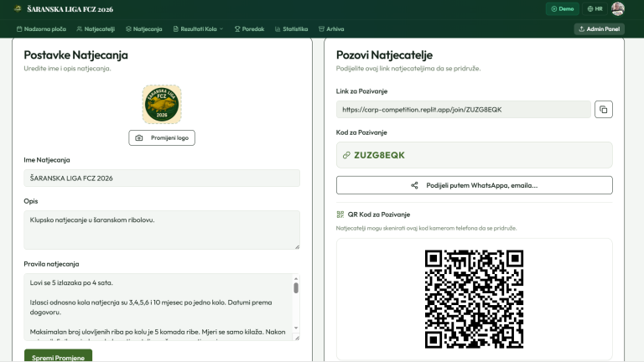Open Poredak standings page
The width and height of the screenshot is (644, 362).
[249, 29]
